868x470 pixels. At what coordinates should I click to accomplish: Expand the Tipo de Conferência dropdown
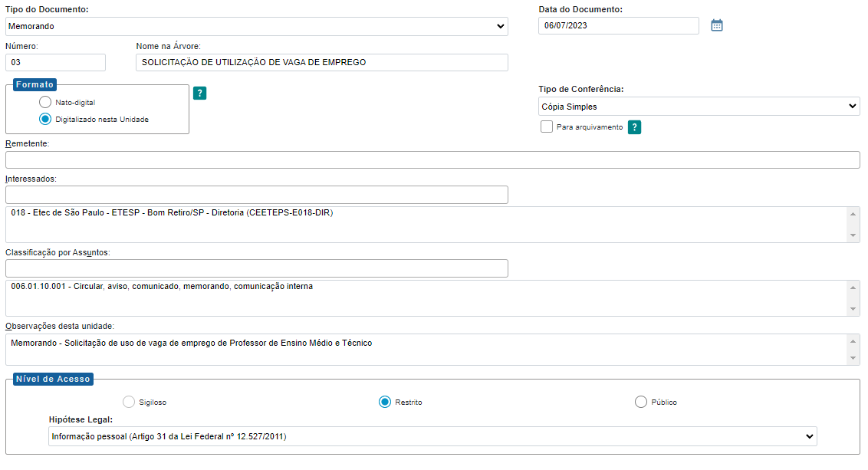pos(699,107)
